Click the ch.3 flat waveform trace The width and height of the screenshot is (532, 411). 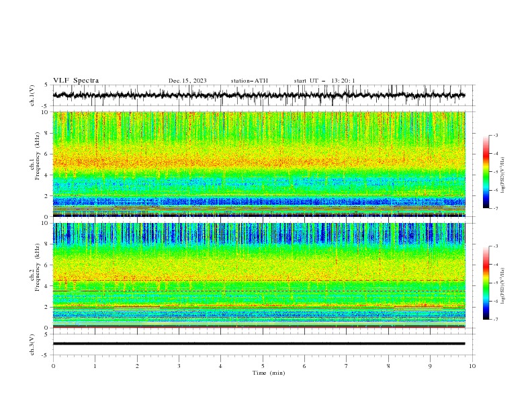259,344
